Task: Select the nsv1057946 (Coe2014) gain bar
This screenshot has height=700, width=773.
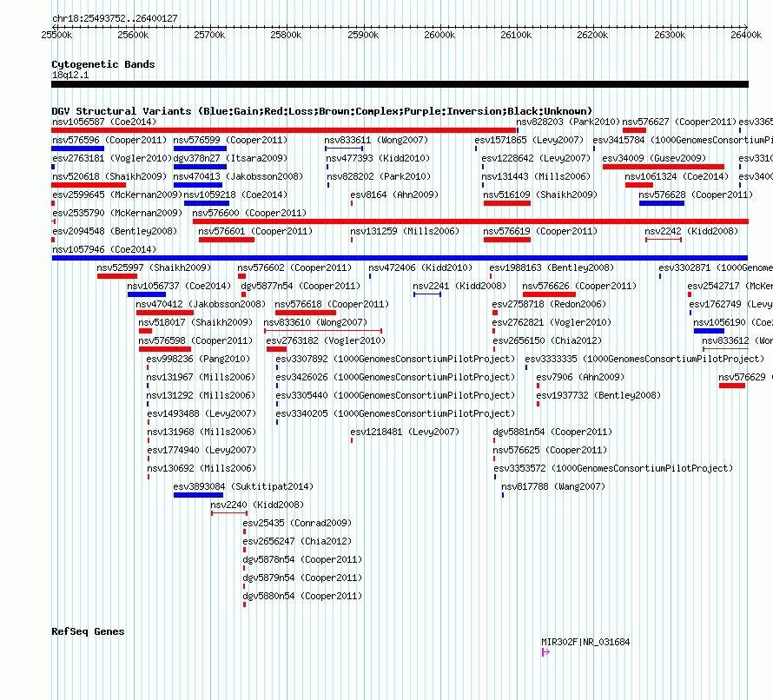Action: point(400,258)
